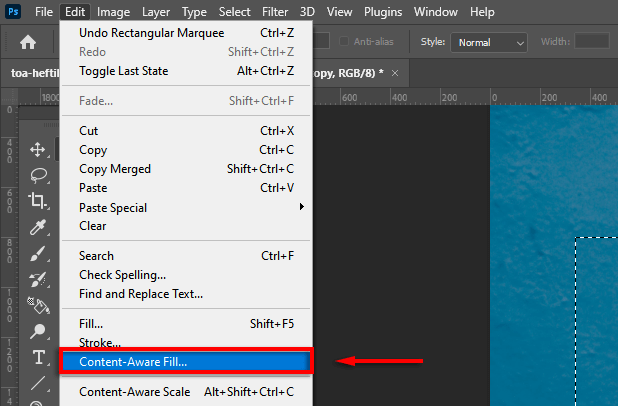Choose Stroke... menu item
Screen dimensions: 618x406
pyautogui.click(x=186, y=341)
